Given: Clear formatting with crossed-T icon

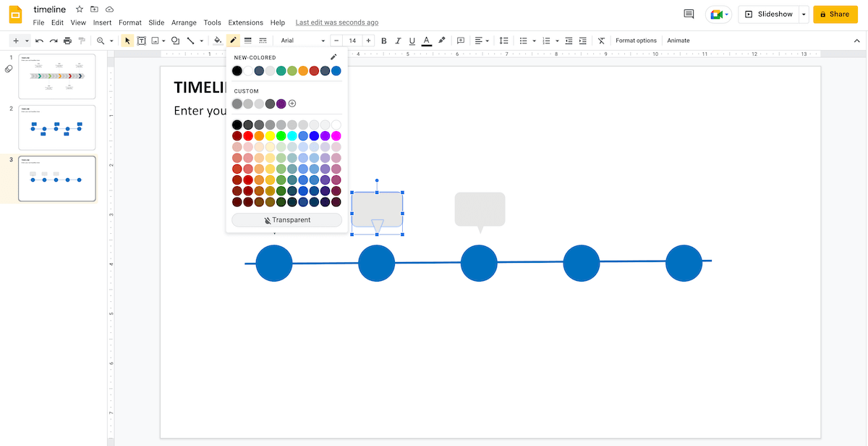Looking at the screenshot, I should click(601, 41).
